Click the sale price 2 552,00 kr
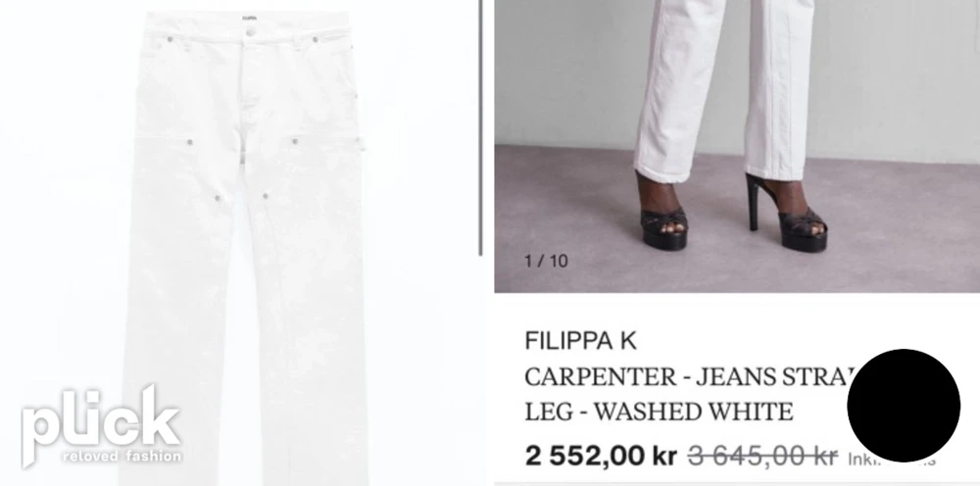This screenshot has height=486, width=980. [x=602, y=456]
